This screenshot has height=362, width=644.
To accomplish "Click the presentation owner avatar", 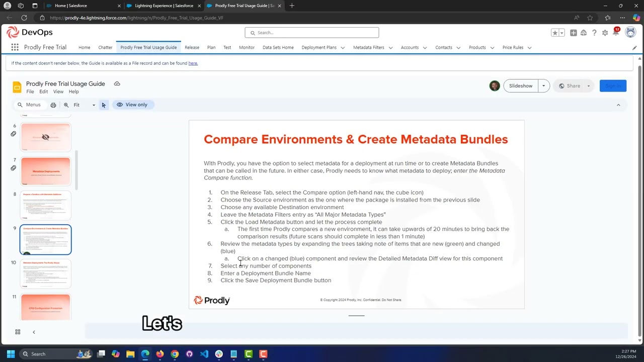I will click(495, 85).
